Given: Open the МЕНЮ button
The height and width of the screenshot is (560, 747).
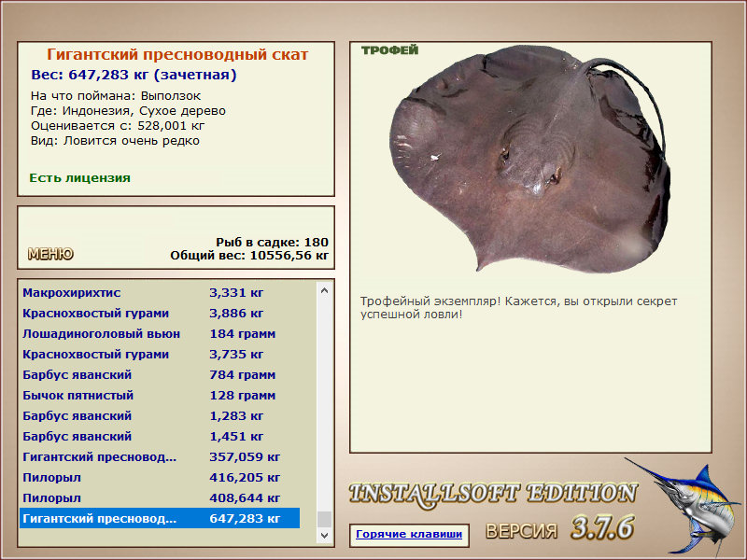Looking at the screenshot, I should [50, 254].
